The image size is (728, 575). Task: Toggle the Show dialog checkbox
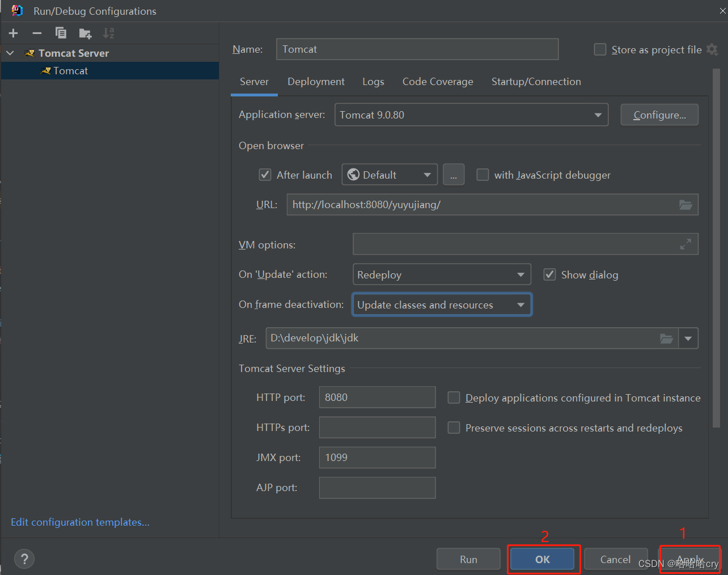coord(549,274)
